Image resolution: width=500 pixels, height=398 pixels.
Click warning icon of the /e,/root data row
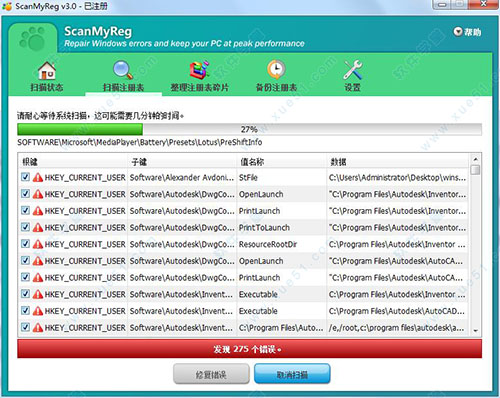[38, 327]
